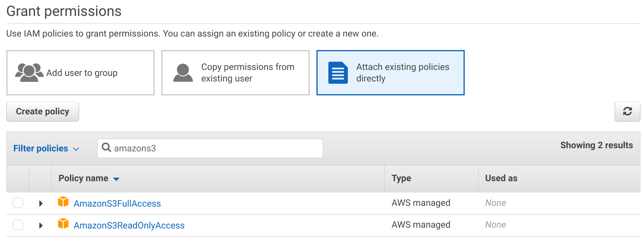Image resolution: width=644 pixels, height=242 pixels.
Task: Select Copy permissions from existing user option
Action: click(235, 73)
